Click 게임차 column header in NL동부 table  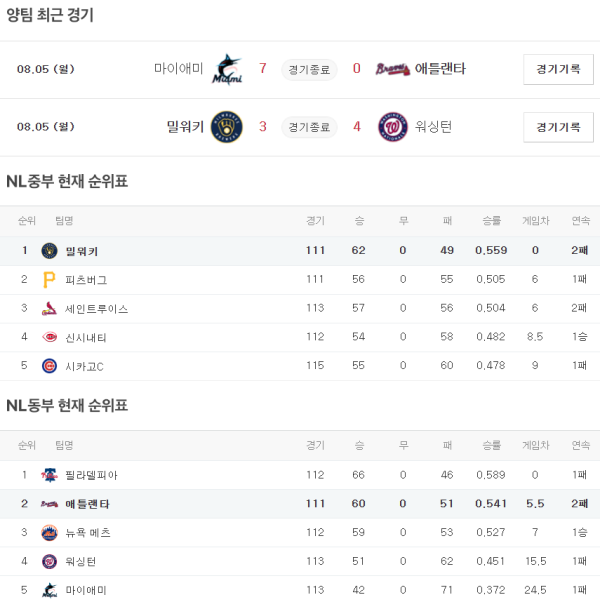pyautogui.click(x=535, y=445)
